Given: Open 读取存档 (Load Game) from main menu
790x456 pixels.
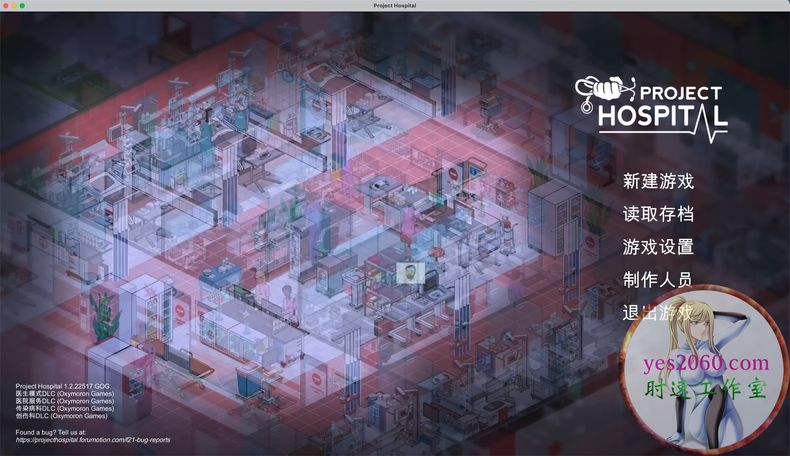Looking at the screenshot, I should [657, 214].
